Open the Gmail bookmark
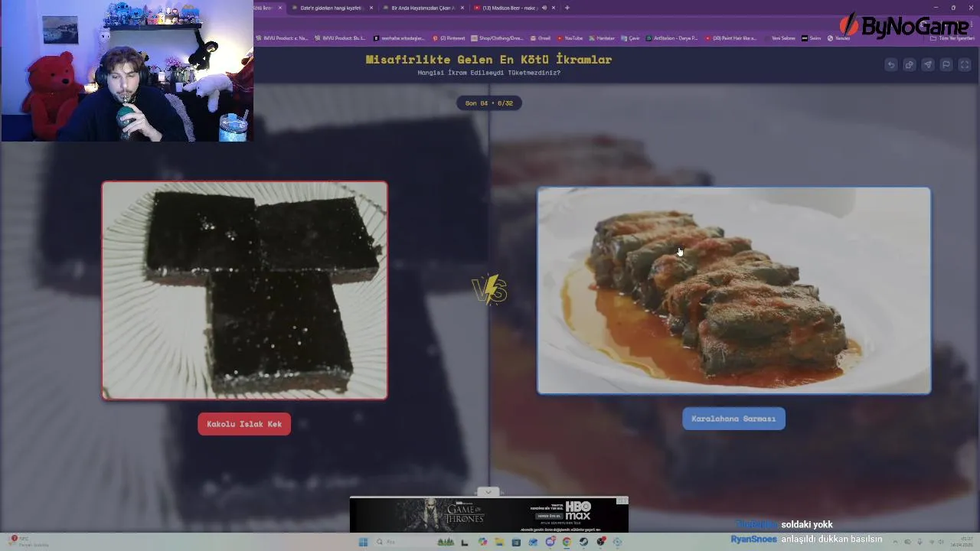Image resolution: width=980 pixels, height=551 pixels. pos(540,38)
